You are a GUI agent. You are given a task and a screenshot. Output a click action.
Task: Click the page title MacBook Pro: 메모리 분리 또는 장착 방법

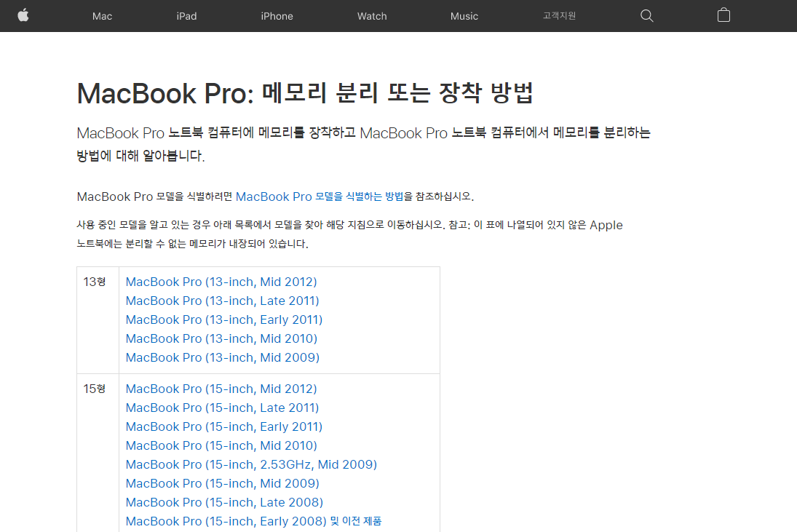(x=305, y=93)
